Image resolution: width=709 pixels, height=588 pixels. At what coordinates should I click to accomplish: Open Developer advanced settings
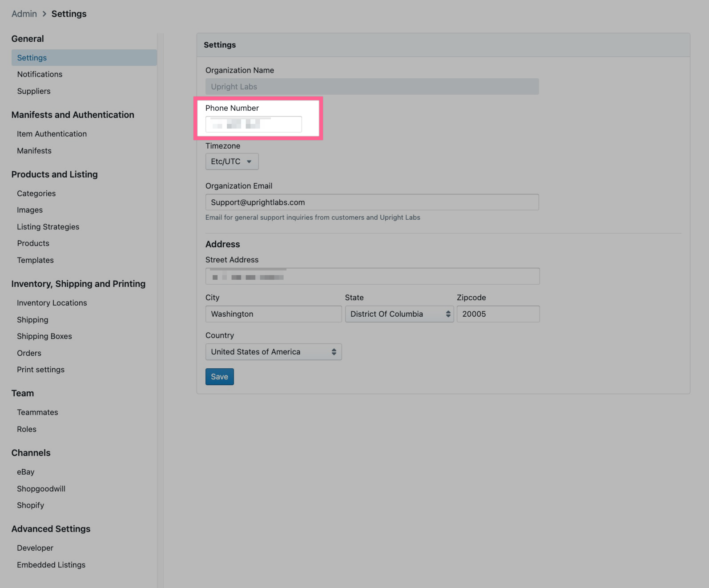pos(35,548)
